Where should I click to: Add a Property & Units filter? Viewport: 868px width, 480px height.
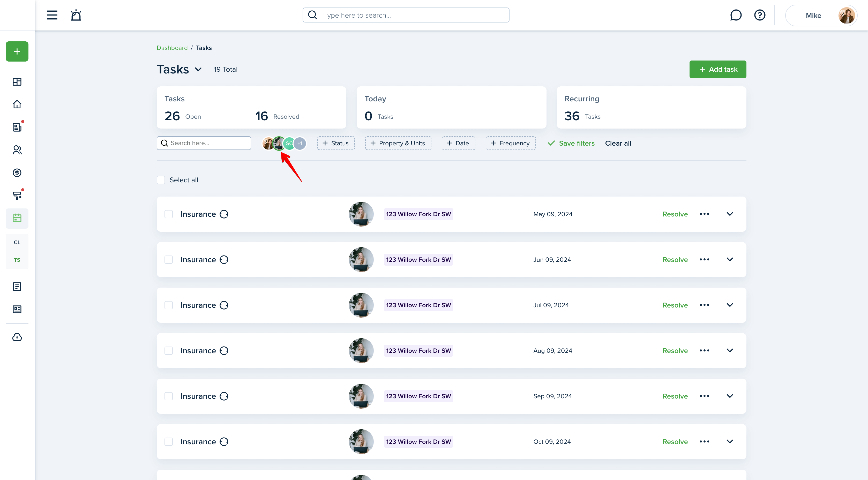[398, 143]
